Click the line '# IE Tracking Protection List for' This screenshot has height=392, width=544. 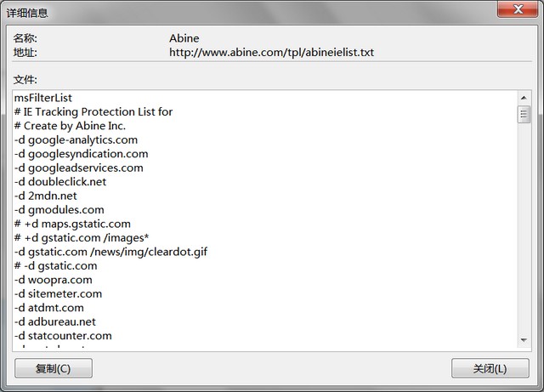click(x=93, y=111)
